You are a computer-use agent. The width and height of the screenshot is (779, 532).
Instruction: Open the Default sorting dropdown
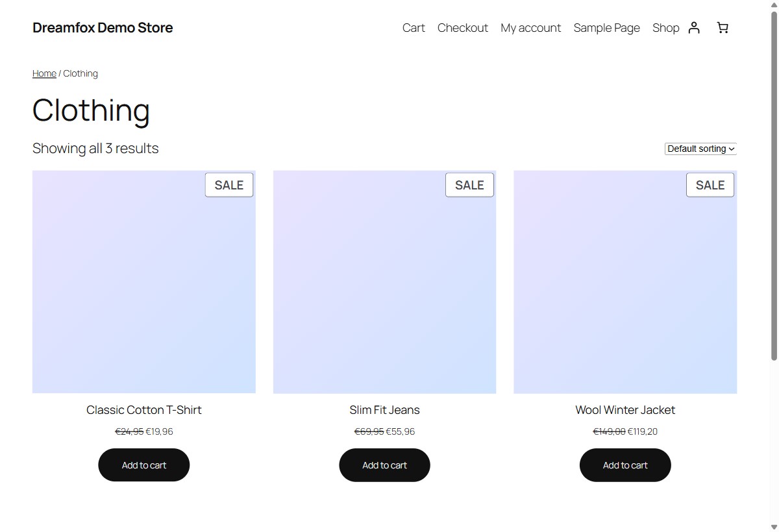[700, 149]
